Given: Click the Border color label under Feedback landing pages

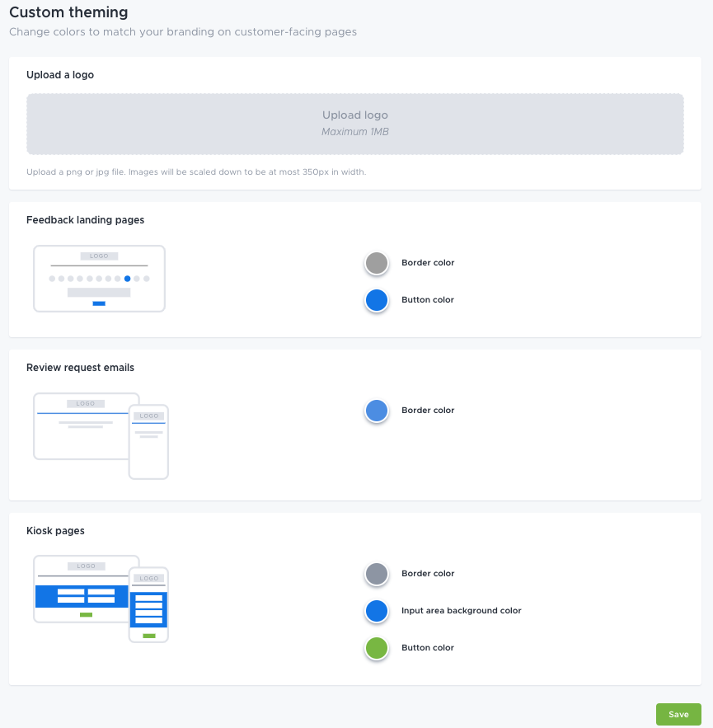Looking at the screenshot, I should (x=428, y=262).
